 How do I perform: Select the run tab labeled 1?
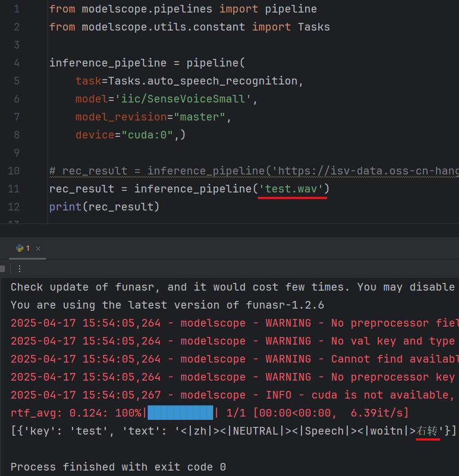coord(25,248)
